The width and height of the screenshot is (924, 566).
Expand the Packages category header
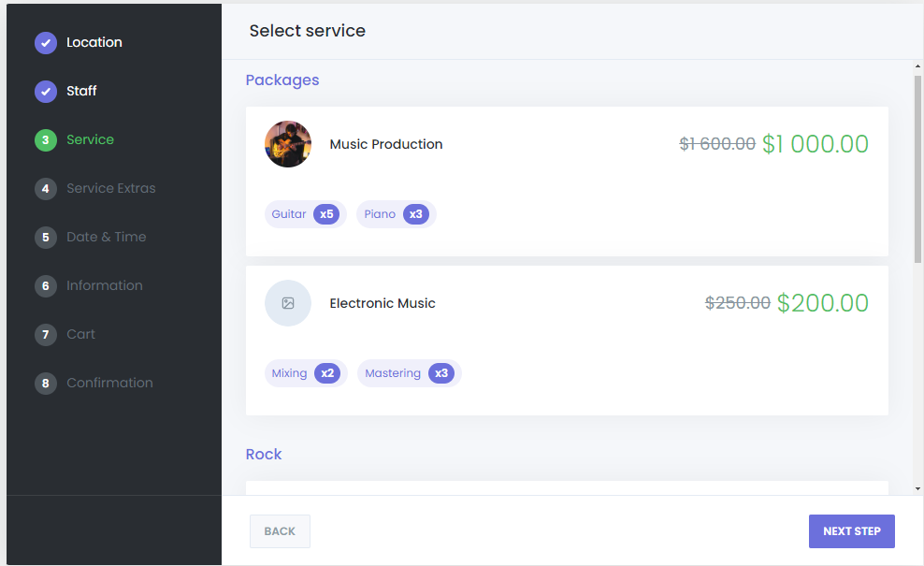pos(282,80)
